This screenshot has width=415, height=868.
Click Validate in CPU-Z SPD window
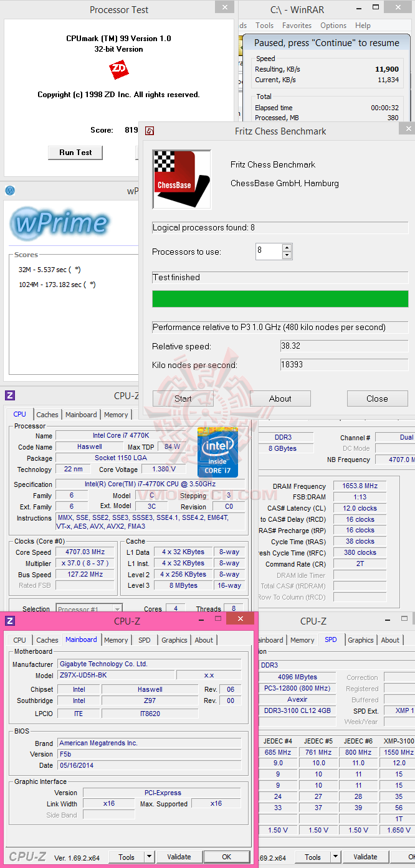pyautogui.click(x=365, y=857)
